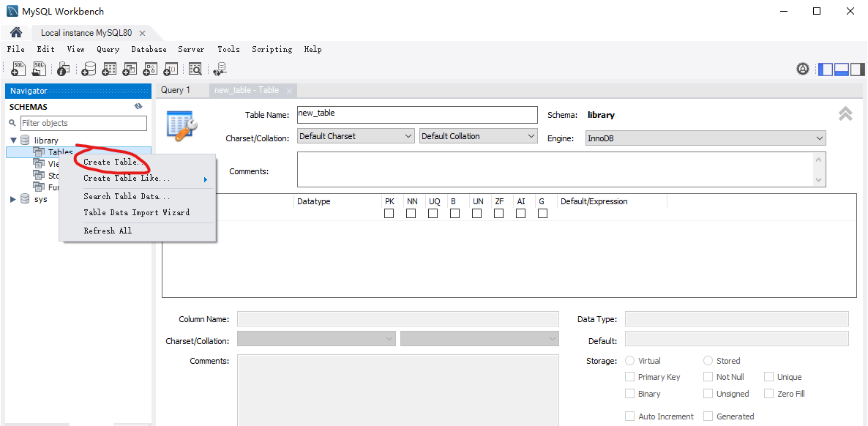Toggle the right sidebar panel icon
Image resolution: width=868 pixels, height=426 pixels.
(858, 70)
